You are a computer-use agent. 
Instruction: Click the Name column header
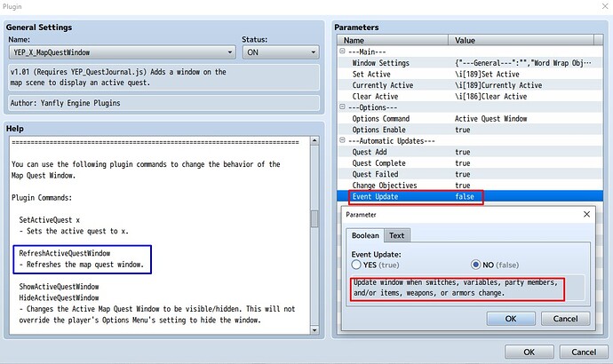point(393,41)
